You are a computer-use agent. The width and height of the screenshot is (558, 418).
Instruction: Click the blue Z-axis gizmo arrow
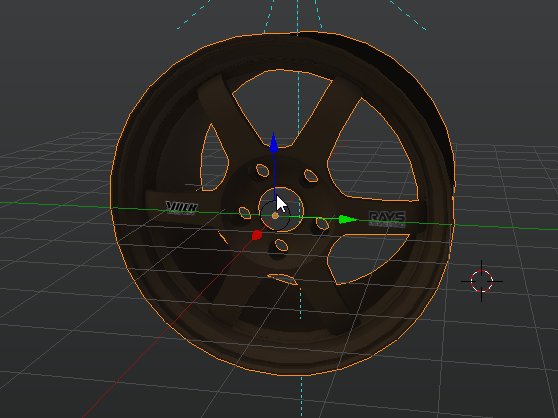point(273,142)
